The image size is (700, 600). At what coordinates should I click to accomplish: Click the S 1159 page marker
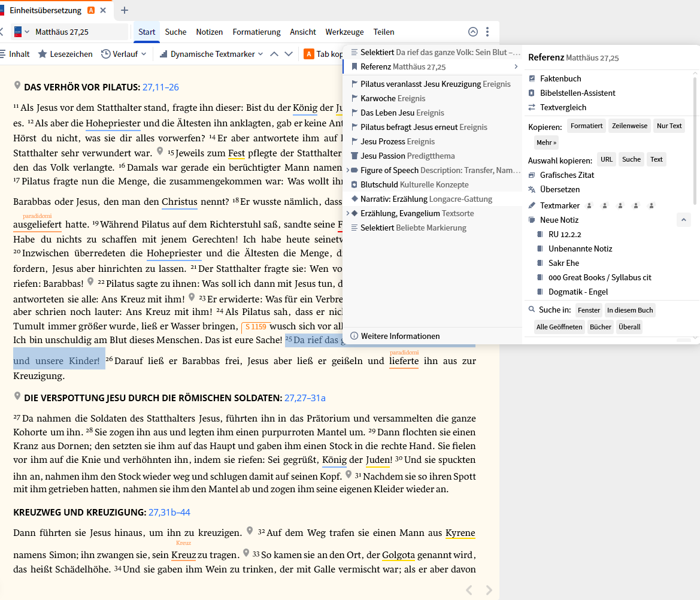[255, 327]
